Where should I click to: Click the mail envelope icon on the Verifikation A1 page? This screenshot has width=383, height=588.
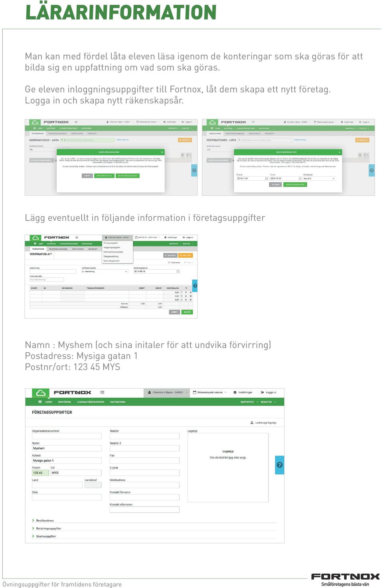(77, 237)
